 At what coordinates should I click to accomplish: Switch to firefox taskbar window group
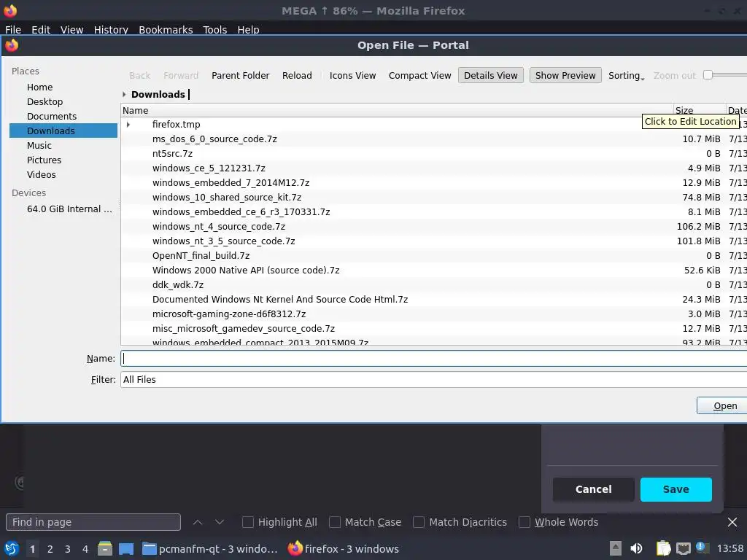[344, 548]
